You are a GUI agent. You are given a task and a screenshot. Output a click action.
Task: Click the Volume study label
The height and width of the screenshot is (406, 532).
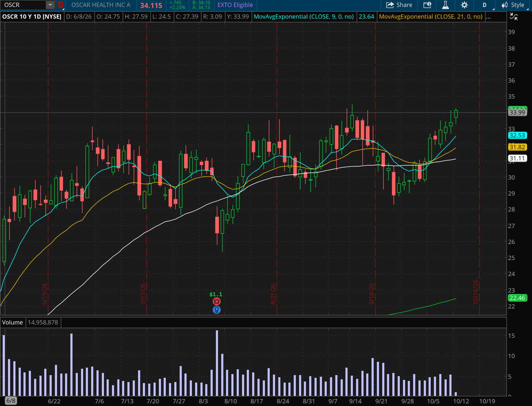(x=12, y=322)
